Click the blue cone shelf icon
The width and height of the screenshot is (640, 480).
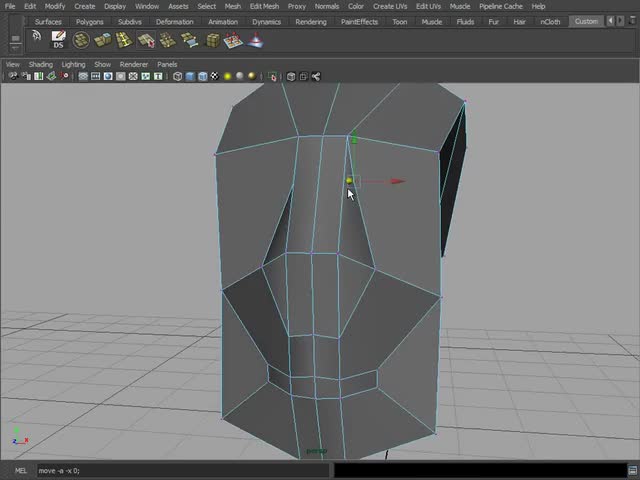255,40
